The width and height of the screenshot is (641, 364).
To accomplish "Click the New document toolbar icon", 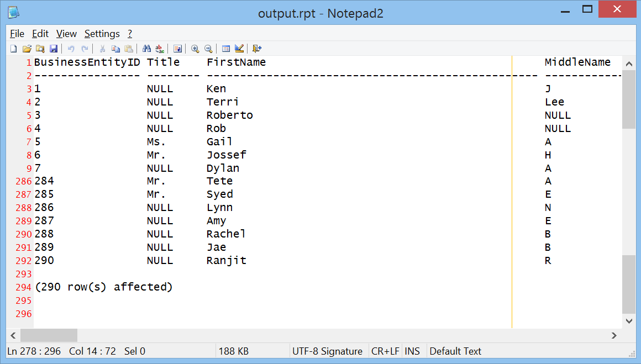I will pyautogui.click(x=13, y=49).
